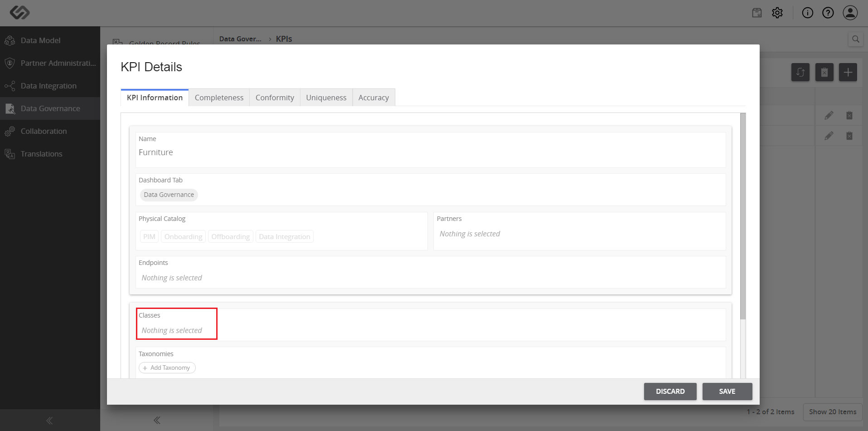Switch to the Accuracy tab

tap(373, 98)
